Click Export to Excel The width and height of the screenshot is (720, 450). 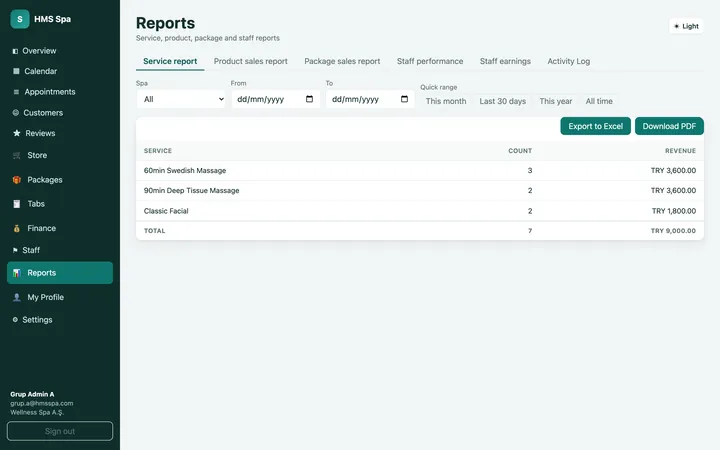click(x=596, y=126)
